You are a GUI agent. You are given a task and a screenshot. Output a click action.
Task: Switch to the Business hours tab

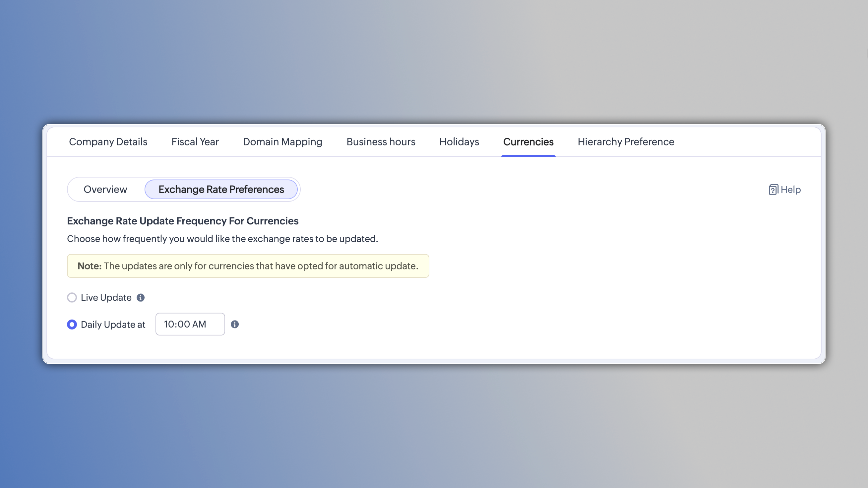click(381, 142)
